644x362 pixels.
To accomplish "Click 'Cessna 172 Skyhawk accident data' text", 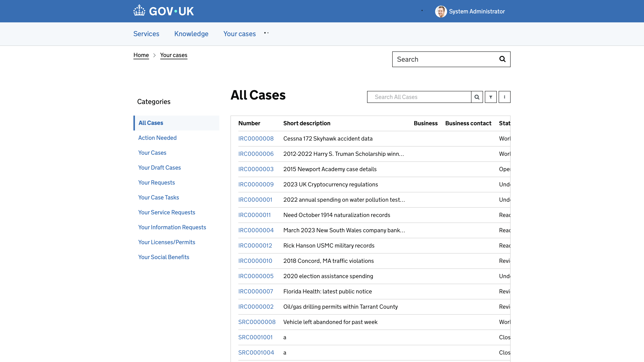I will click(328, 138).
